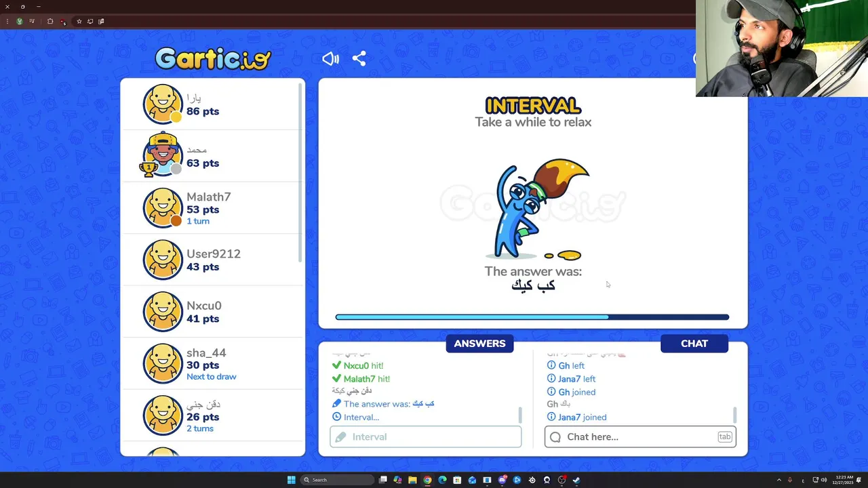Click the answers panel scrollbar
This screenshot has width=868, height=488.
pyautogui.click(x=520, y=414)
